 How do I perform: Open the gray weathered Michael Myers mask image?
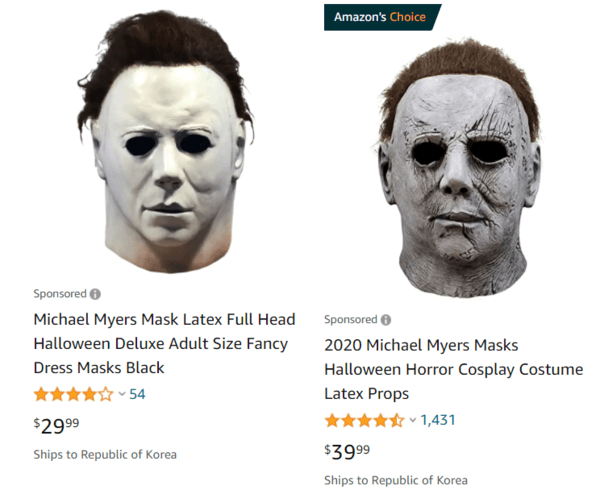(457, 168)
